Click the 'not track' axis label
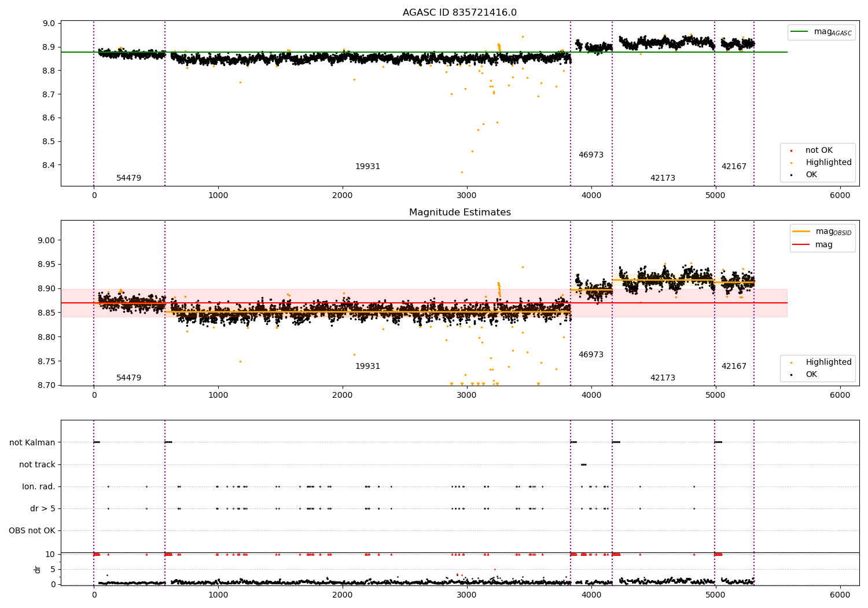 pos(37,465)
